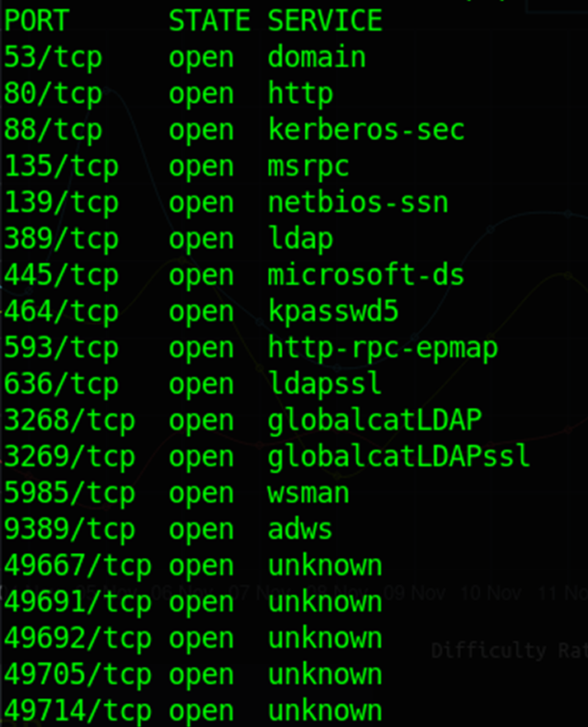Select the 636/tcp port entry
The height and width of the screenshot is (727, 588).
coord(61,385)
